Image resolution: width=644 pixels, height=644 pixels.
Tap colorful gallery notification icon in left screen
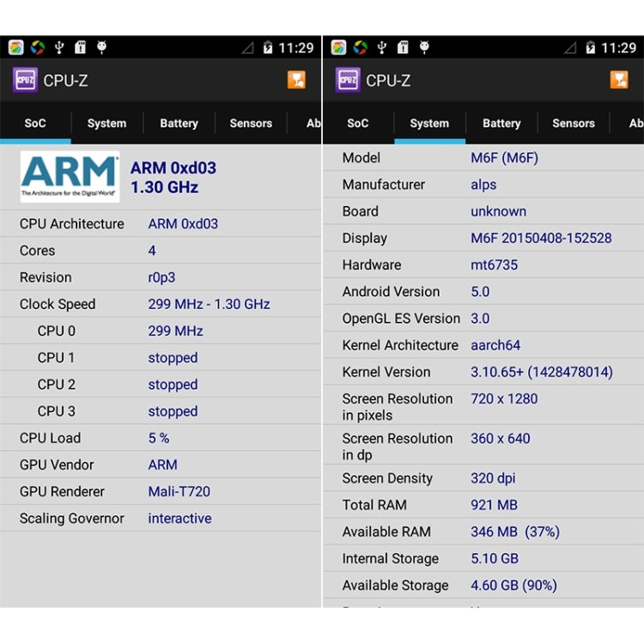coord(16,47)
